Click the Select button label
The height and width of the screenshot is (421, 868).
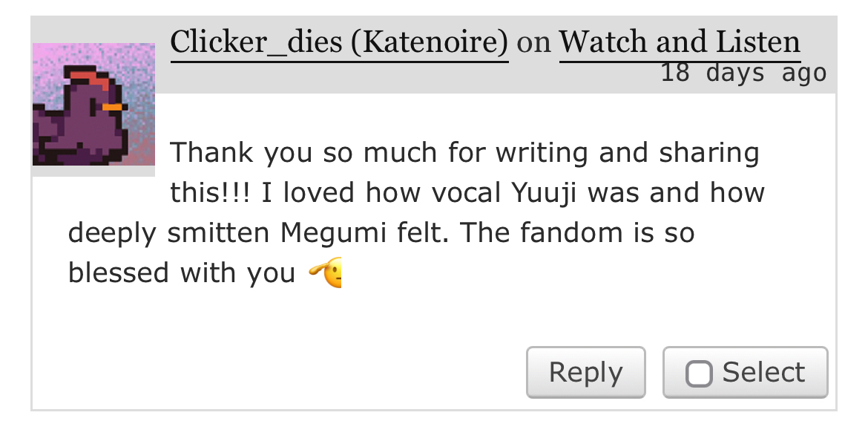[763, 372]
